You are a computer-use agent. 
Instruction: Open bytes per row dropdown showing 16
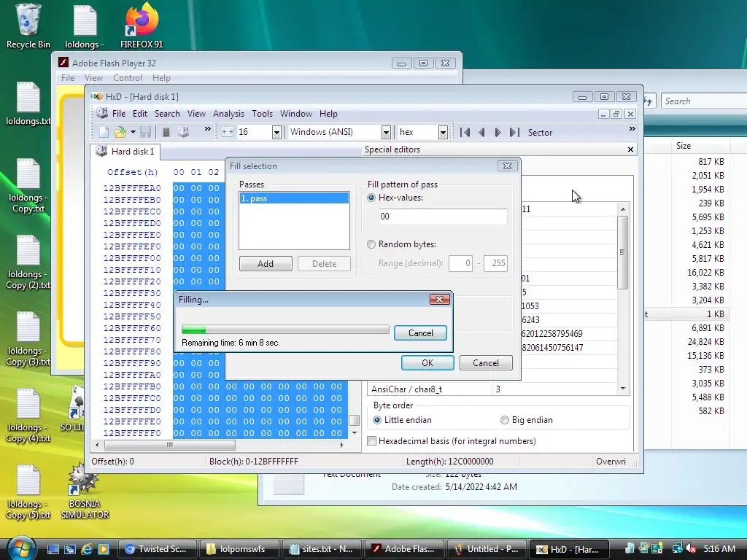pos(276,132)
